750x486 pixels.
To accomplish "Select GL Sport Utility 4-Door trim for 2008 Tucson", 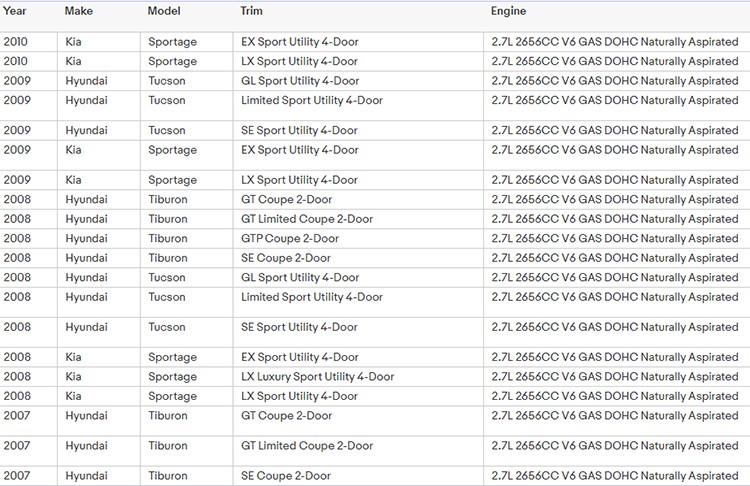I will tap(300, 277).
